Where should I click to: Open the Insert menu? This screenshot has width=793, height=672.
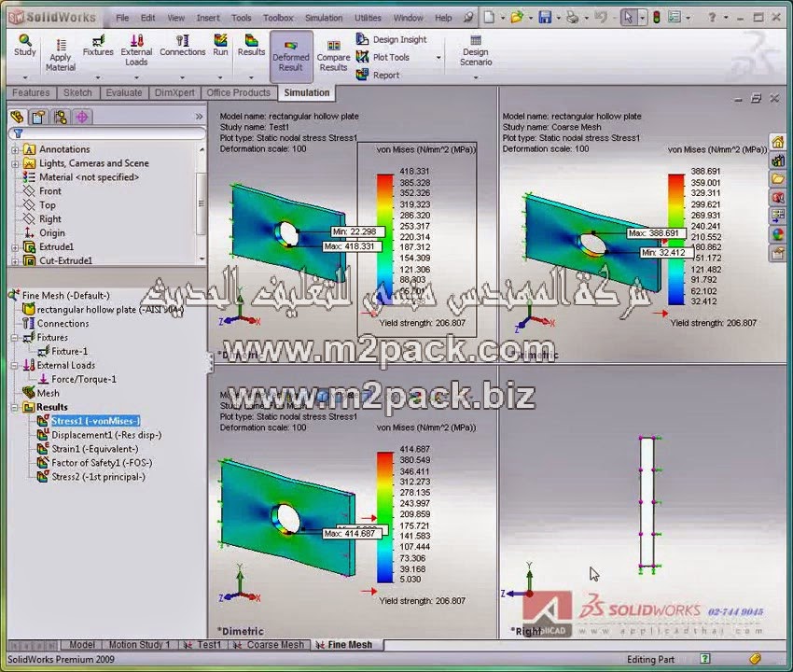208,18
